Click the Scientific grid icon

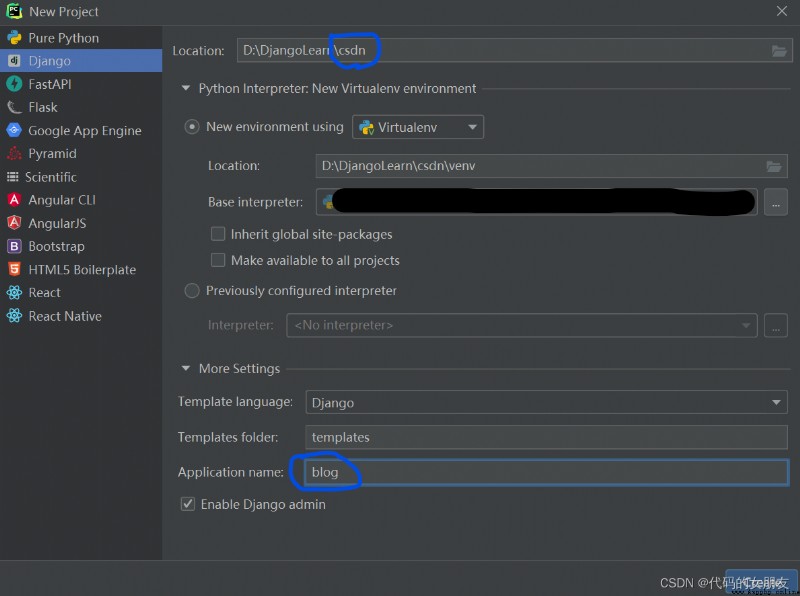(13, 177)
